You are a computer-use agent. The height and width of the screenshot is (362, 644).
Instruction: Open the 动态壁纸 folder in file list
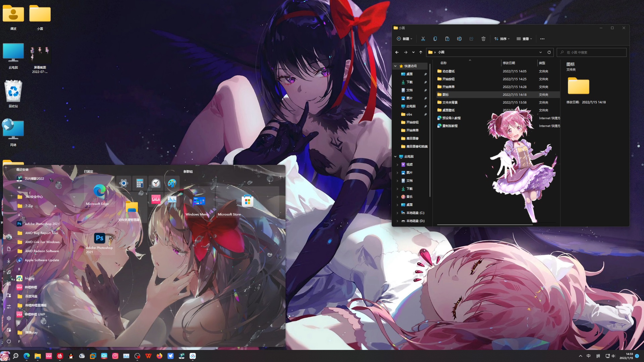point(448,71)
